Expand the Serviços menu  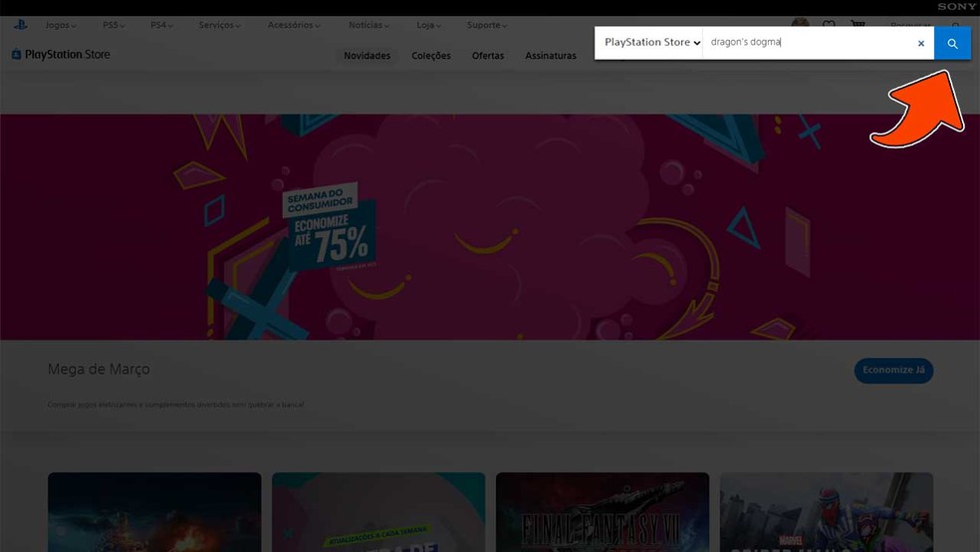click(219, 25)
